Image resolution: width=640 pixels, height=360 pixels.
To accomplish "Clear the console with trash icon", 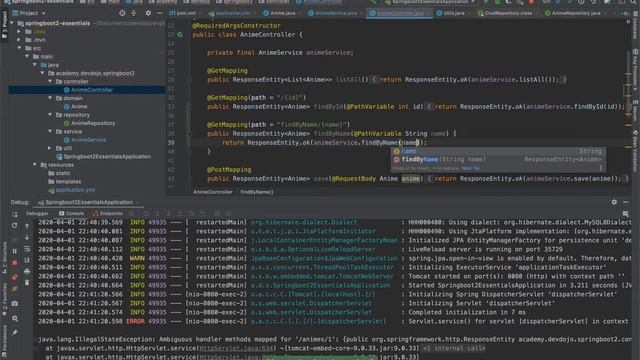I will [x=27, y=282].
